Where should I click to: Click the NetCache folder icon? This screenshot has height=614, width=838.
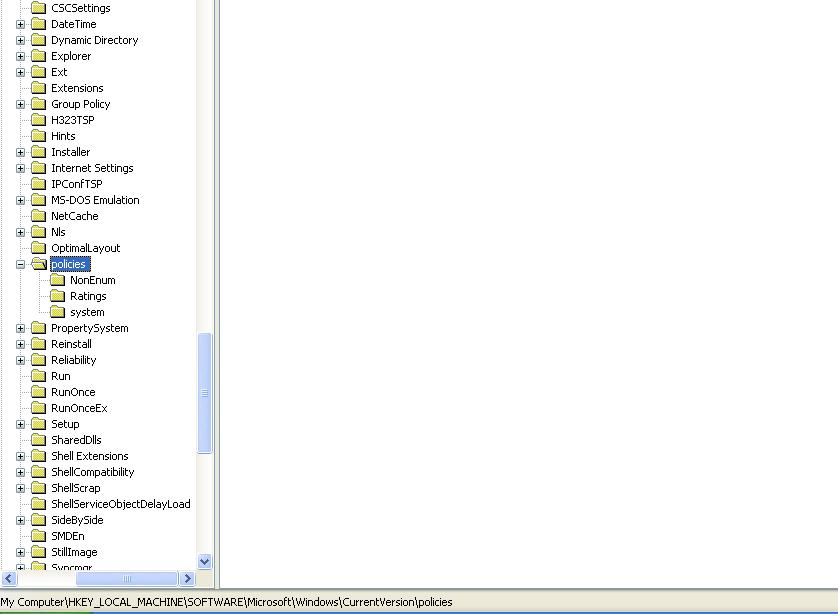(x=38, y=216)
